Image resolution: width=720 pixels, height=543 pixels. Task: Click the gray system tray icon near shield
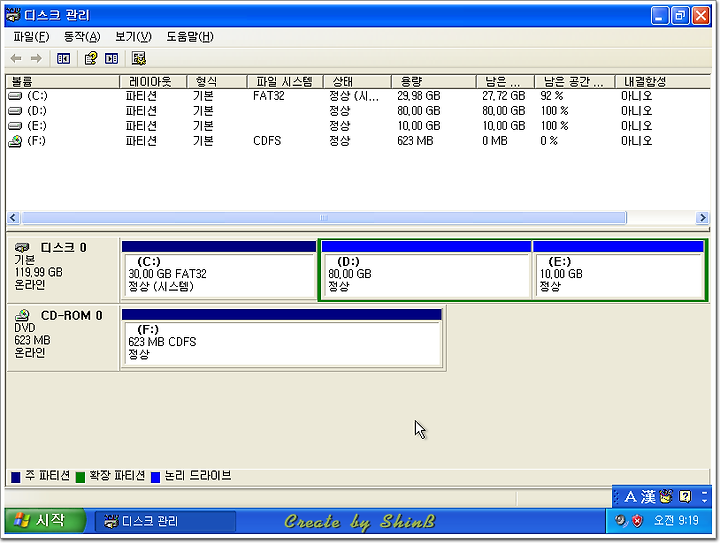pos(621,521)
